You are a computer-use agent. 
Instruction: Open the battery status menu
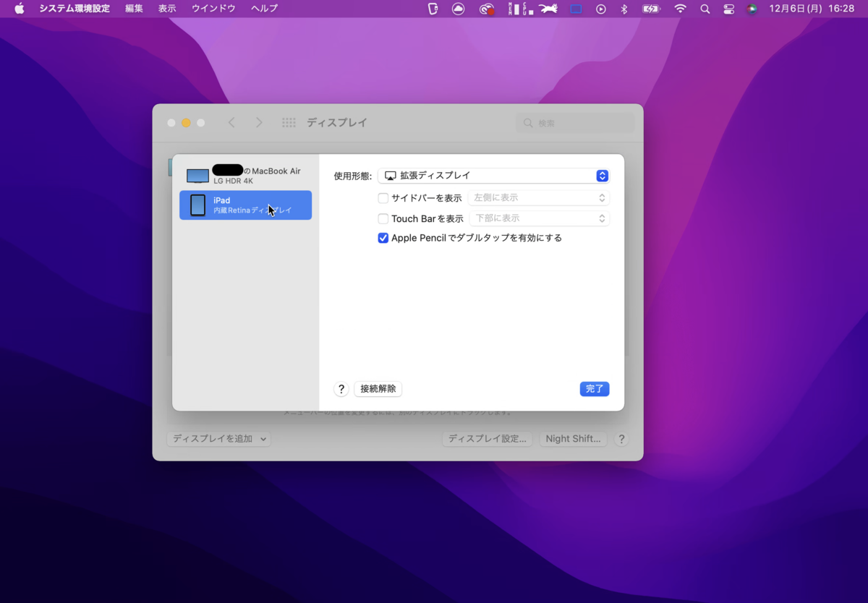pos(652,9)
